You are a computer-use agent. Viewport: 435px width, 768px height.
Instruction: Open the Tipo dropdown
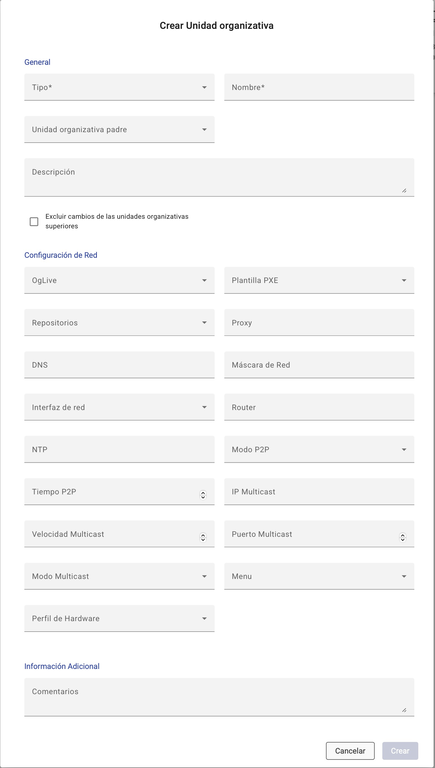tap(119, 87)
